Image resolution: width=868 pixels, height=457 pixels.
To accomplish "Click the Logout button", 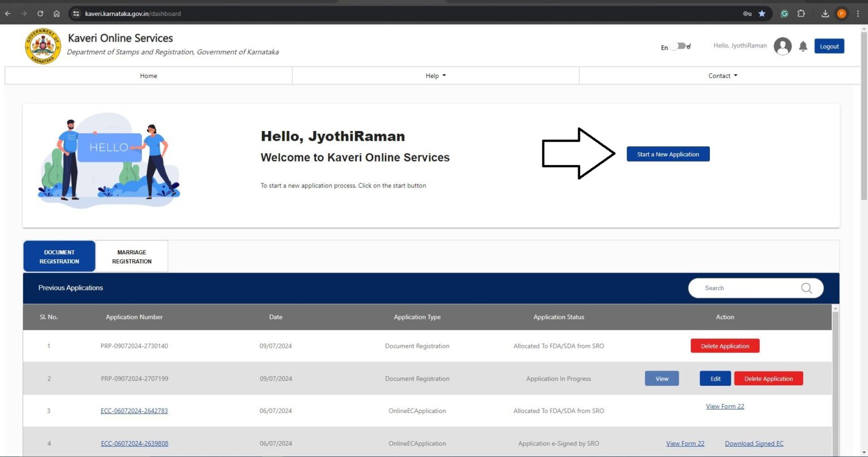I will pyautogui.click(x=829, y=46).
